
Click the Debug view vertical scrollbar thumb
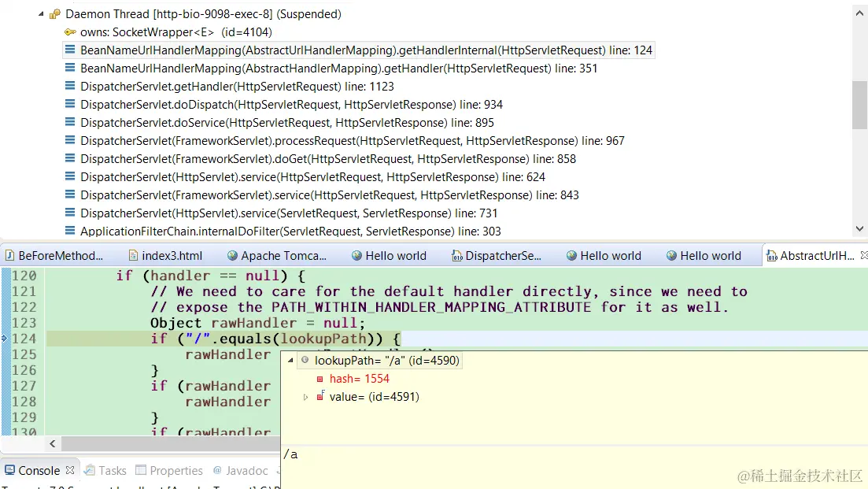coord(859,105)
